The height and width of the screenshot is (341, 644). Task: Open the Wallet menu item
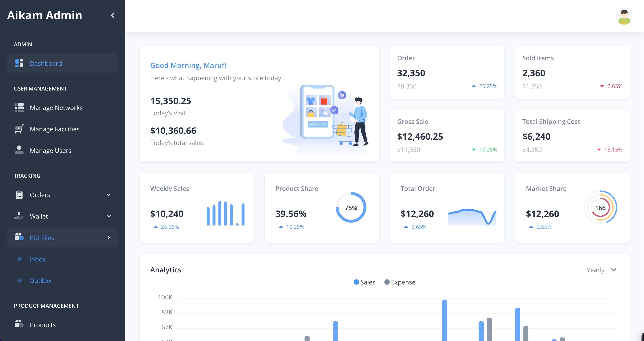coord(63,216)
